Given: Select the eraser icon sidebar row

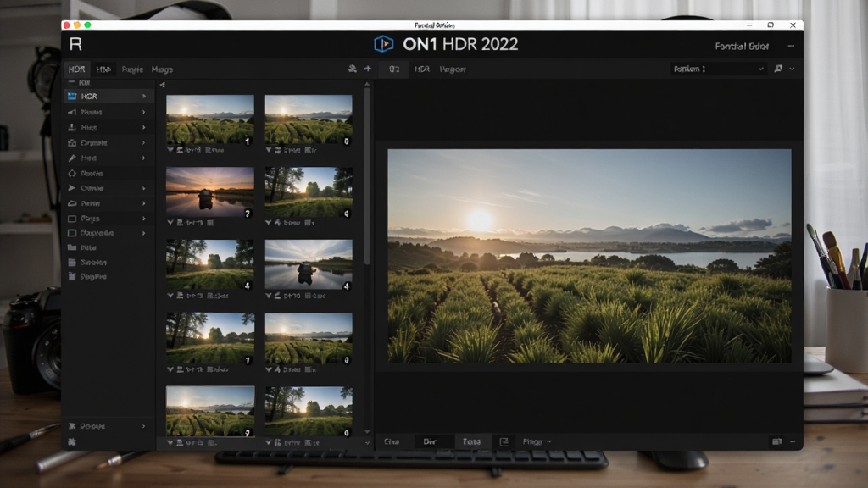Looking at the screenshot, I should pyautogui.click(x=108, y=203).
